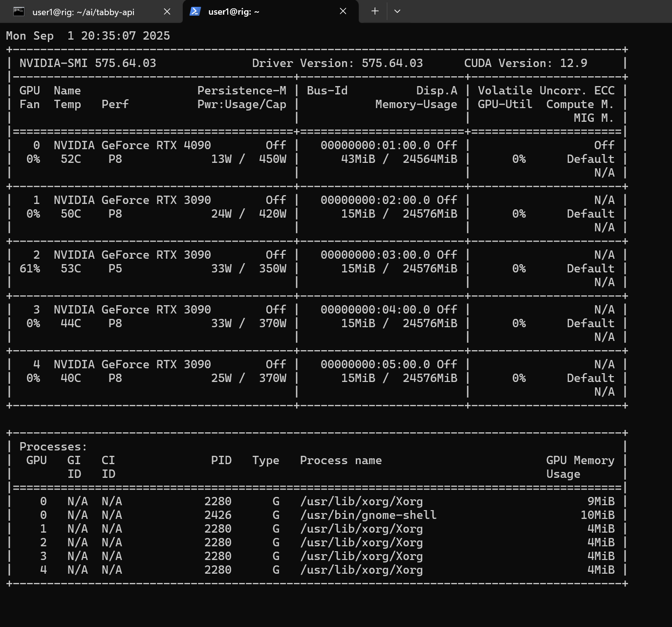Click the Driver Version: 575.64.03 text

tap(338, 63)
